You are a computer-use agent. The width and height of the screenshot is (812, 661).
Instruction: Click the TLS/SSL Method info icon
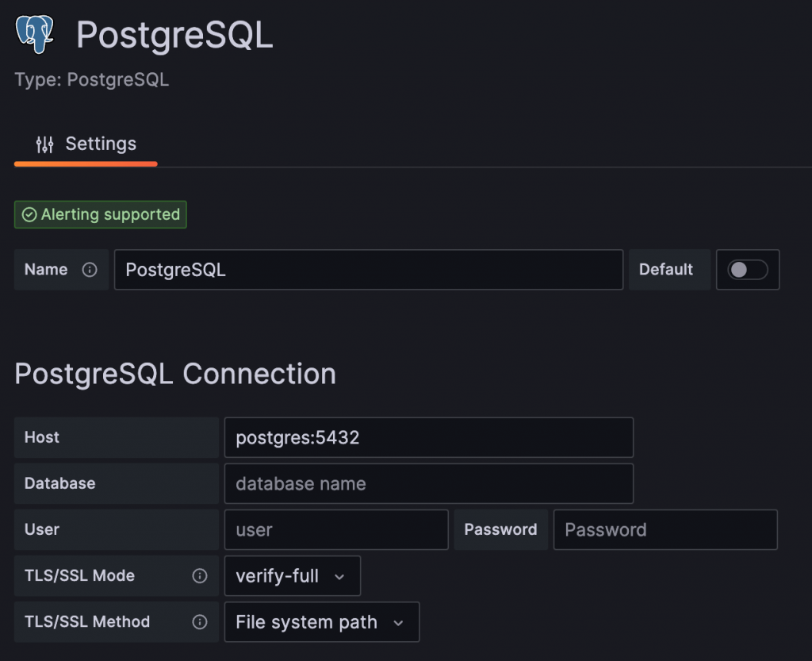[x=200, y=622]
